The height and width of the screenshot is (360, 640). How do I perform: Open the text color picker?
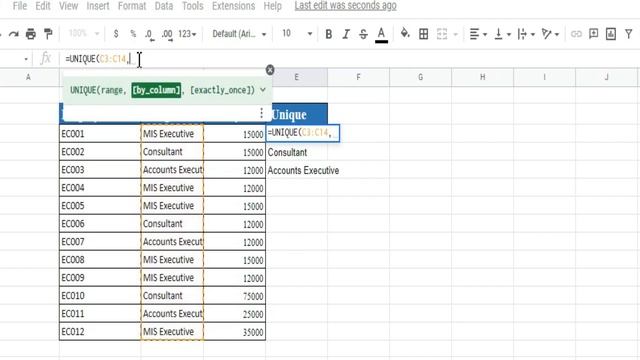381,34
